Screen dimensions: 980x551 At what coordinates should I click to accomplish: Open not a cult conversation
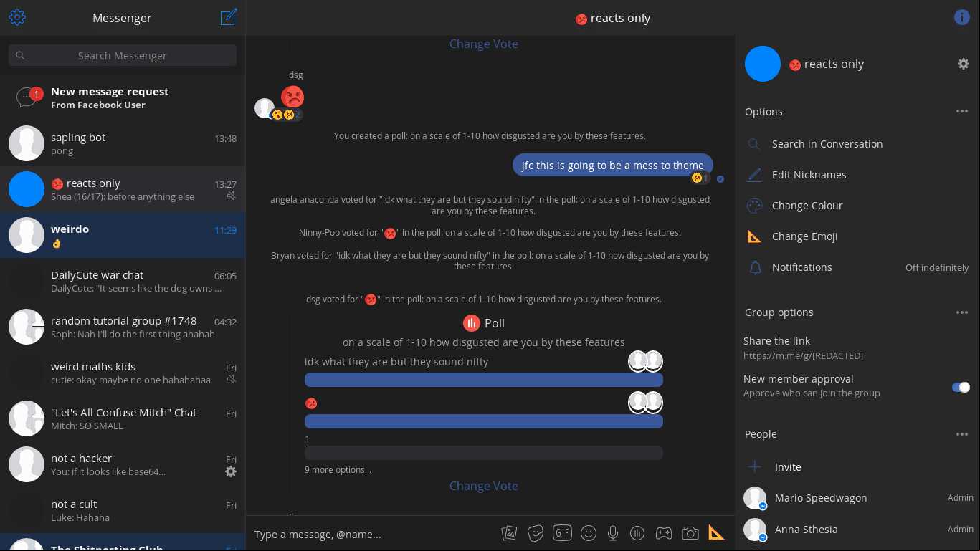[x=123, y=510]
